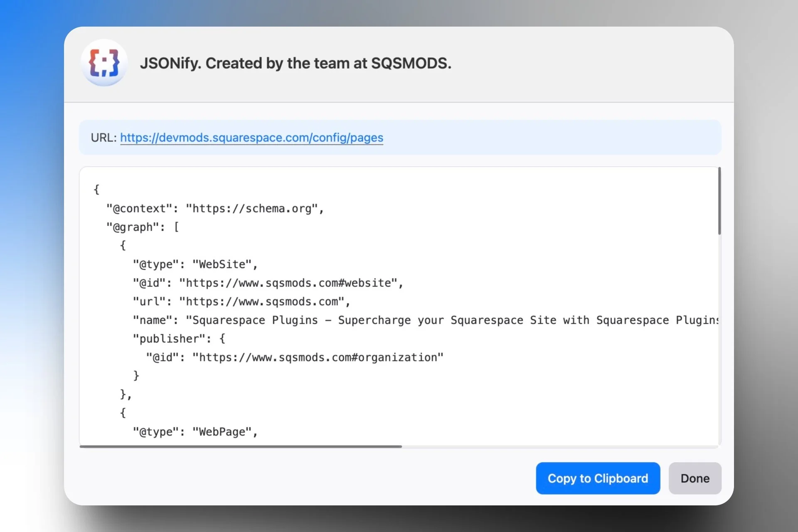Click the sqsmods.com#organization "@id" line

pyautogui.click(x=294, y=357)
